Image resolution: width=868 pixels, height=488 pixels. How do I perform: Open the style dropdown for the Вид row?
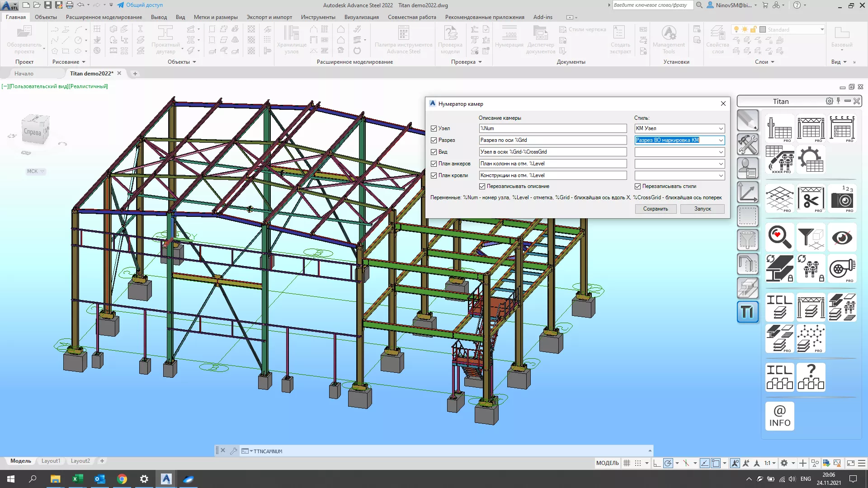point(721,152)
